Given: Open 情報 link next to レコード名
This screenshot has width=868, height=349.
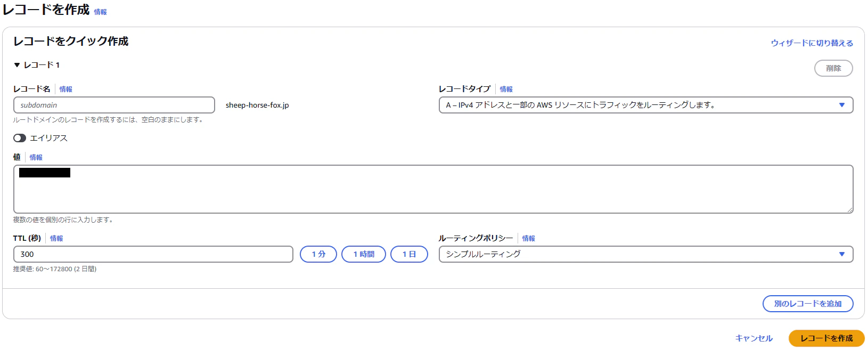Looking at the screenshot, I should (65, 90).
